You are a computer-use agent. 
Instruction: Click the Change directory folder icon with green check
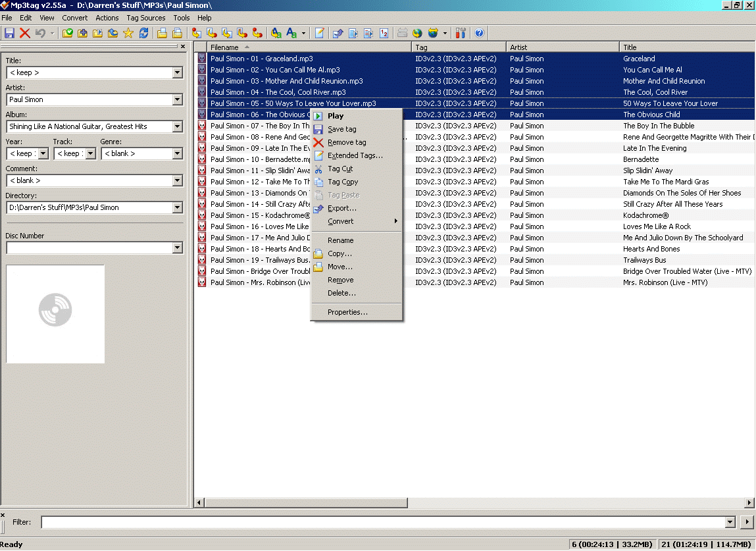tap(68, 33)
